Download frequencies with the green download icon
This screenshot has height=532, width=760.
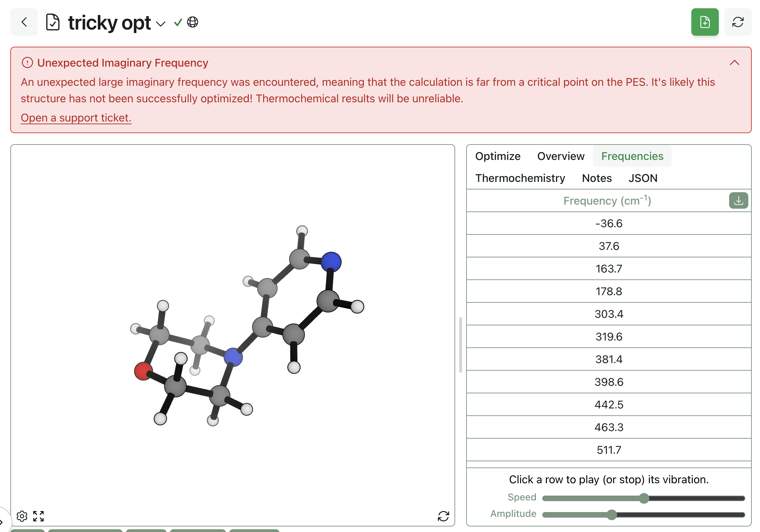(738, 200)
